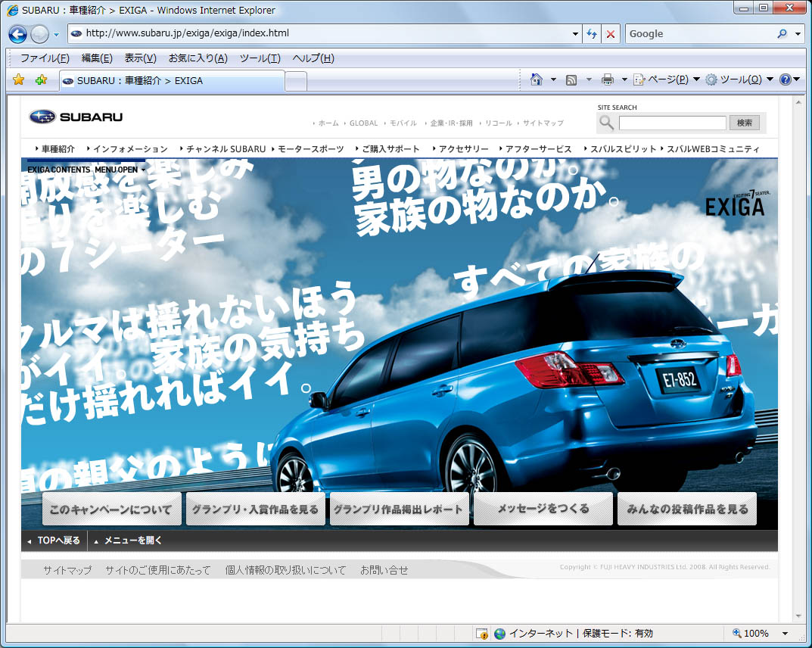This screenshot has height=648, width=812.
Task: Click the TOPへ戻る link
Action: click(x=54, y=541)
